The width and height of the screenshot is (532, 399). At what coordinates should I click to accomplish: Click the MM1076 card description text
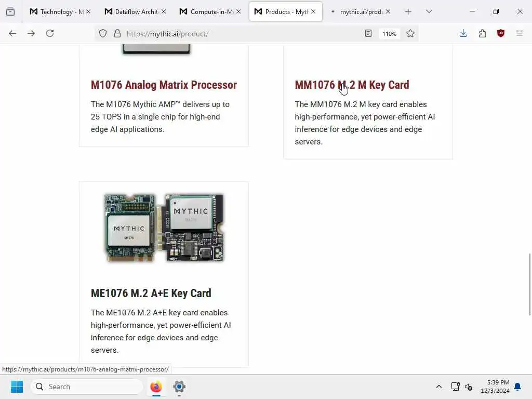tap(365, 123)
